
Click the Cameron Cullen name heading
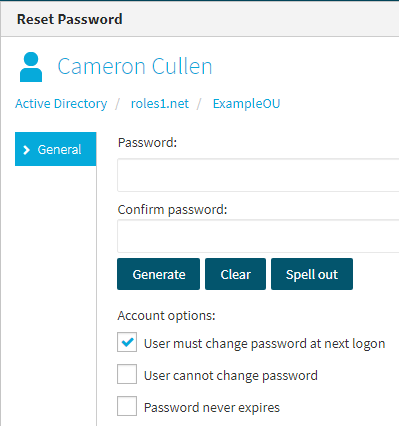135,66
